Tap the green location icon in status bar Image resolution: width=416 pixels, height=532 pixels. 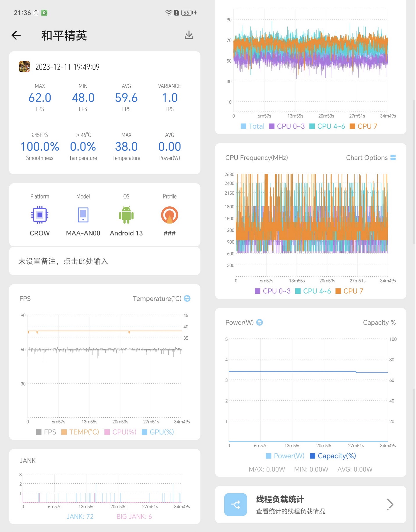[x=44, y=13]
